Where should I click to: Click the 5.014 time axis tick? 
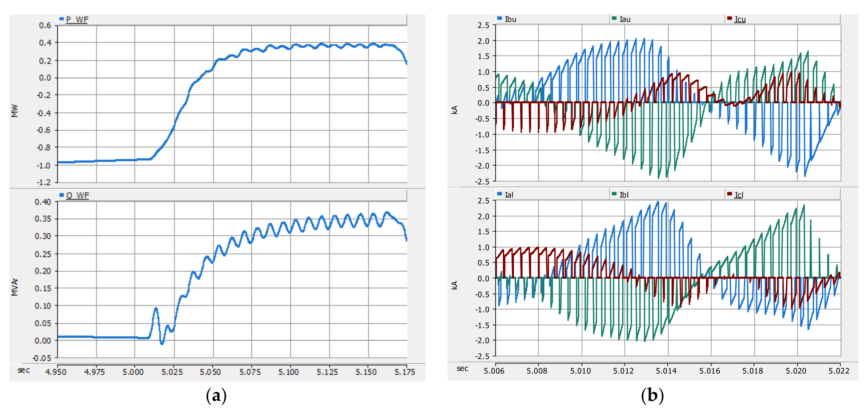[666, 371]
